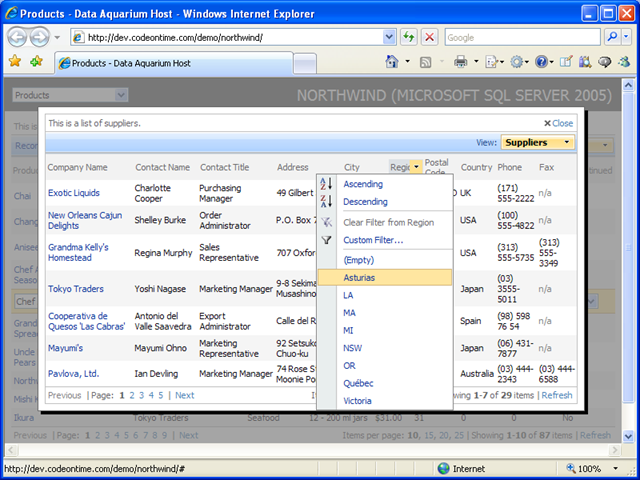Click the browser Forward arrow button

40,38
